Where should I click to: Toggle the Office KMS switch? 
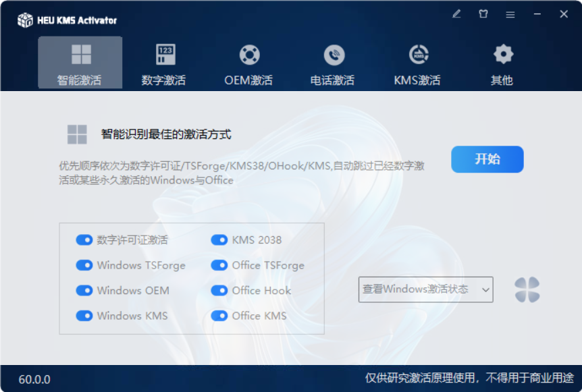click(219, 316)
